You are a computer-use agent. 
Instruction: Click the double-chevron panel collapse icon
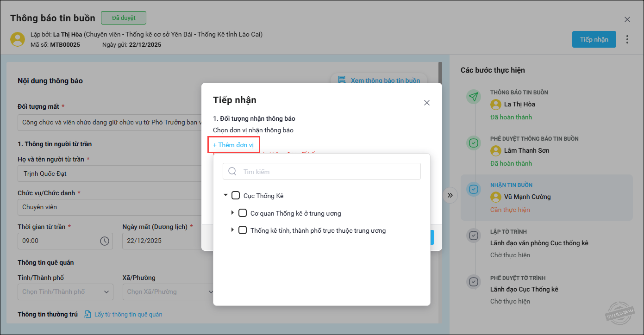point(450,195)
